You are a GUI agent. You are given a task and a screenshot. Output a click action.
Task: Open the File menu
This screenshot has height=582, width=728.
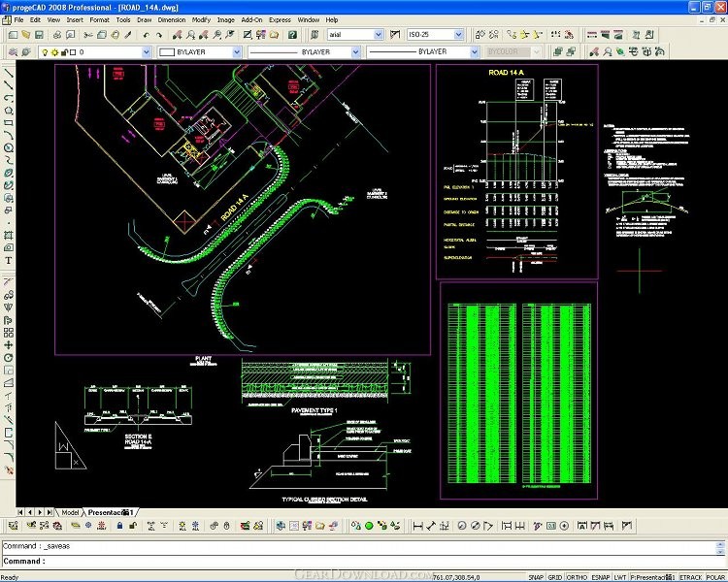(19, 20)
